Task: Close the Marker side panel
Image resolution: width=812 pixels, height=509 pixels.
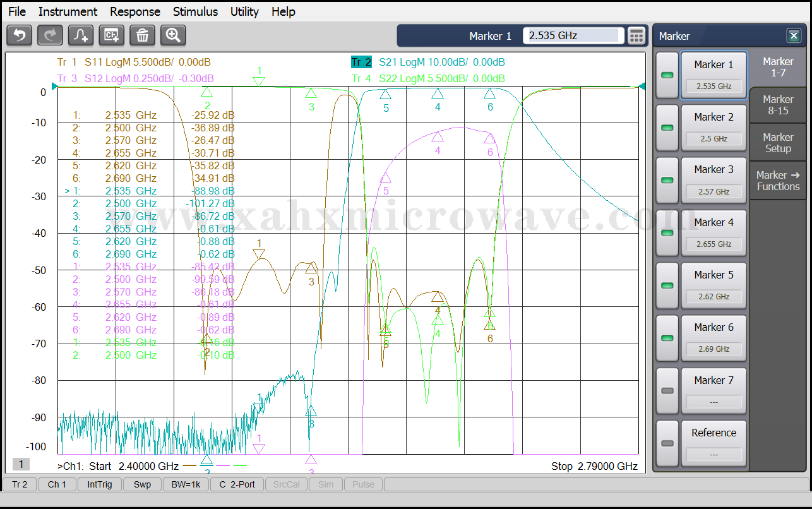Action: (793, 36)
